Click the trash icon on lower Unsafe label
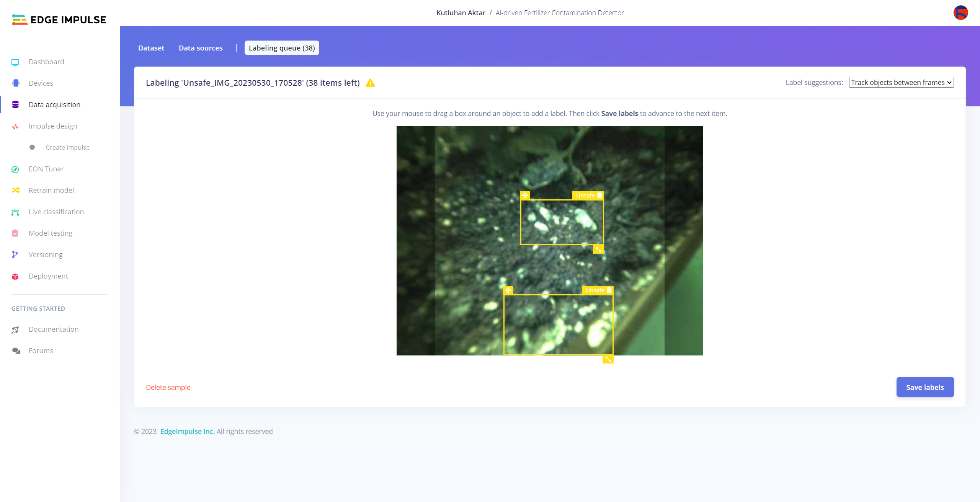This screenshot has height=502, width=980. pyautogui.click(x=609, y=290)
